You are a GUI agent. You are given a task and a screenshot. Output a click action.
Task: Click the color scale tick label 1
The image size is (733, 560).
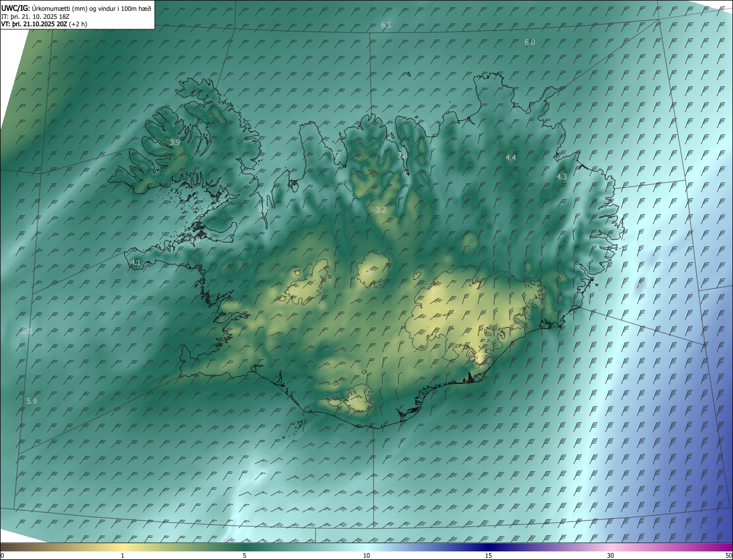(123, 556)
